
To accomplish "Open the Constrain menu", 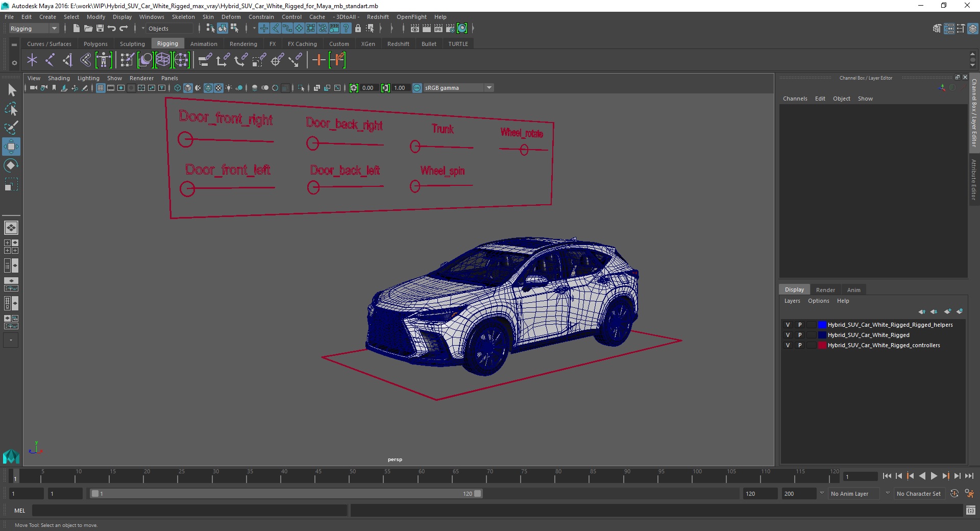I will pos(261,17).
